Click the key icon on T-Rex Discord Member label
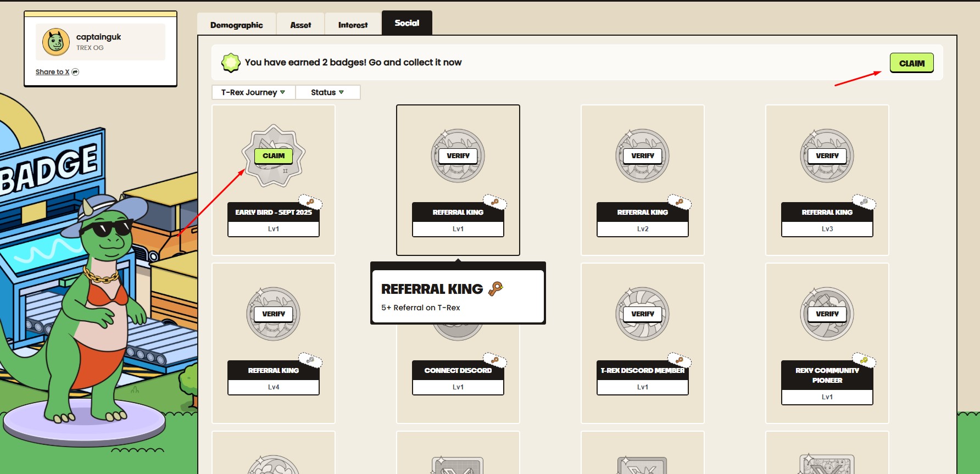Image resolution: width=980 pixels, height=474 pixels. pos(680,360)
